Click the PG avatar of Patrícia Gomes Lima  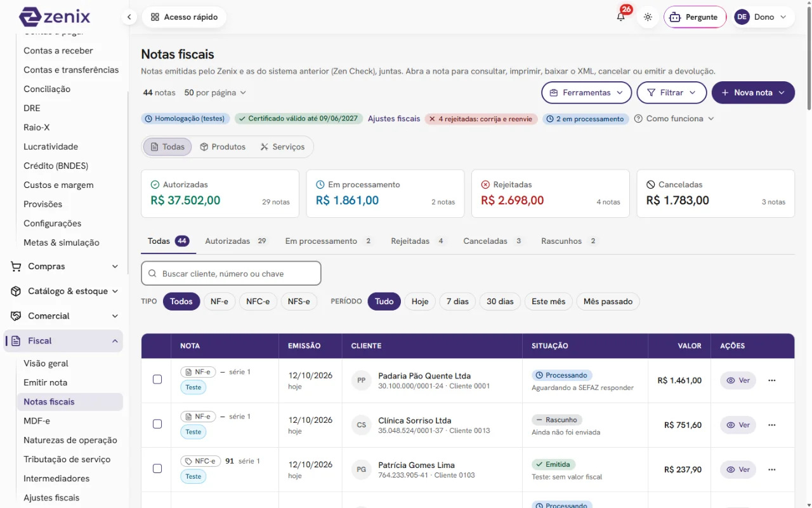(x=361, y=469)
